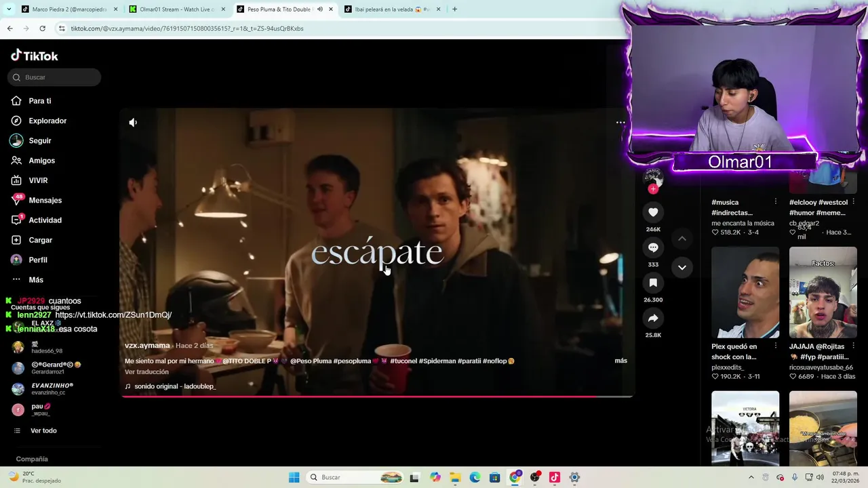Click the site info icon in address bar
868x488 pixels.
coord(62,28)
